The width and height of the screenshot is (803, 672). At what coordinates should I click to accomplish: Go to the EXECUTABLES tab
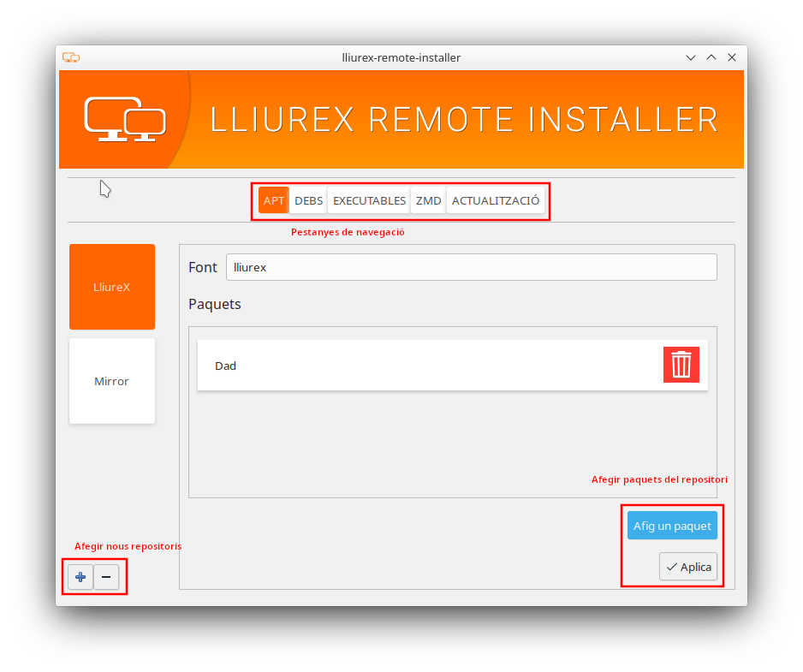(369, 201)
